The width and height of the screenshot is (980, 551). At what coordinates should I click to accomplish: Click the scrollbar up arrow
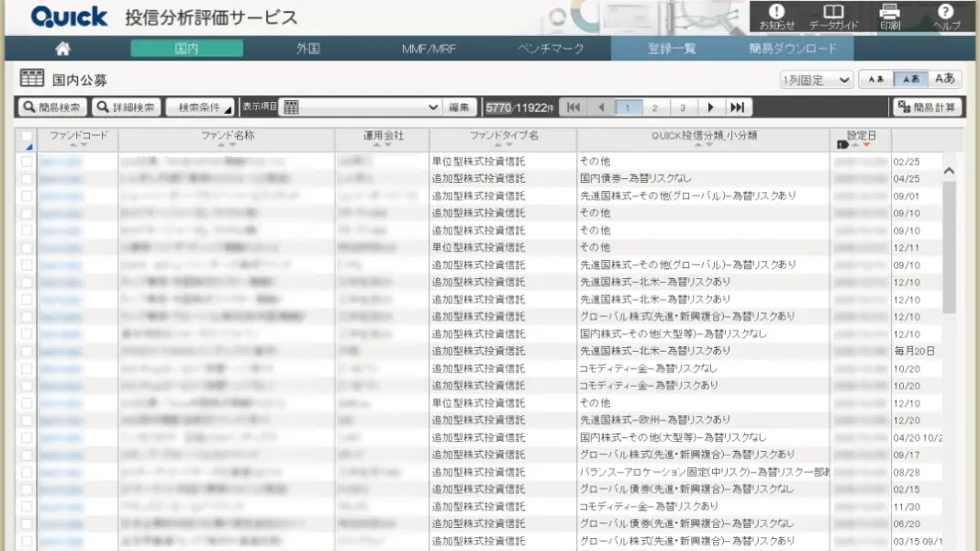tap(949, 171)
